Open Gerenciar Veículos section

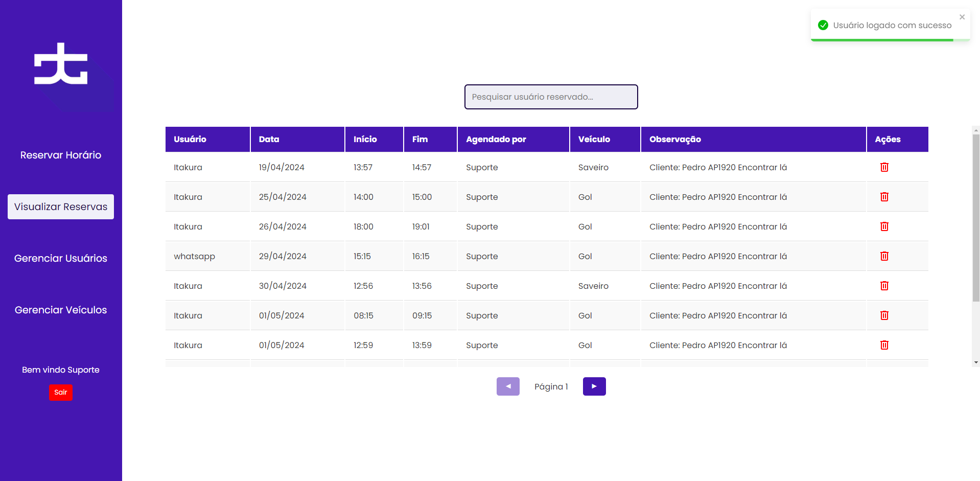pos(61,310)
